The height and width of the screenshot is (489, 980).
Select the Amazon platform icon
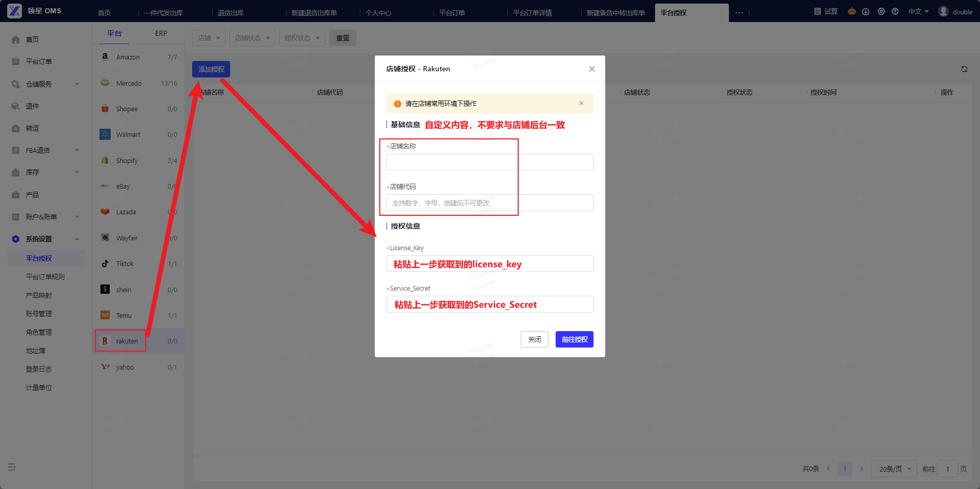click(x=105, y=57)
